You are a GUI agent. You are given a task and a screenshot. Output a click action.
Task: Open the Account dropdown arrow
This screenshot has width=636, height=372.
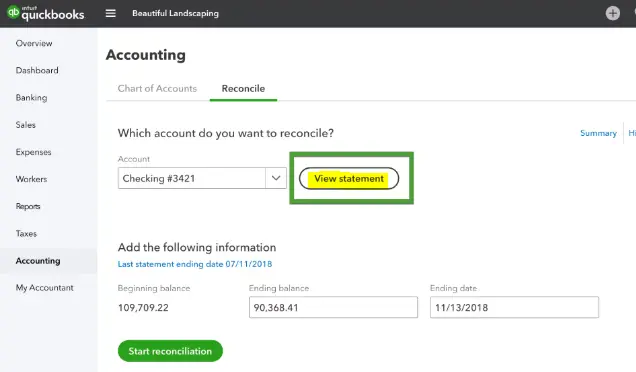pyautogui.click(x=276, y=178)
